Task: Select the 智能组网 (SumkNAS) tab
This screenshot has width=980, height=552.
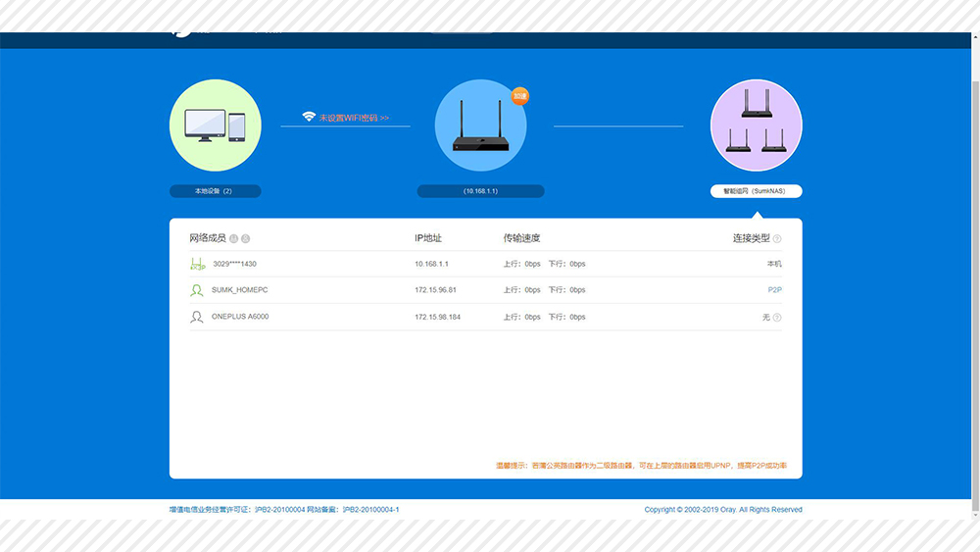Action: (x=756, y=191)
